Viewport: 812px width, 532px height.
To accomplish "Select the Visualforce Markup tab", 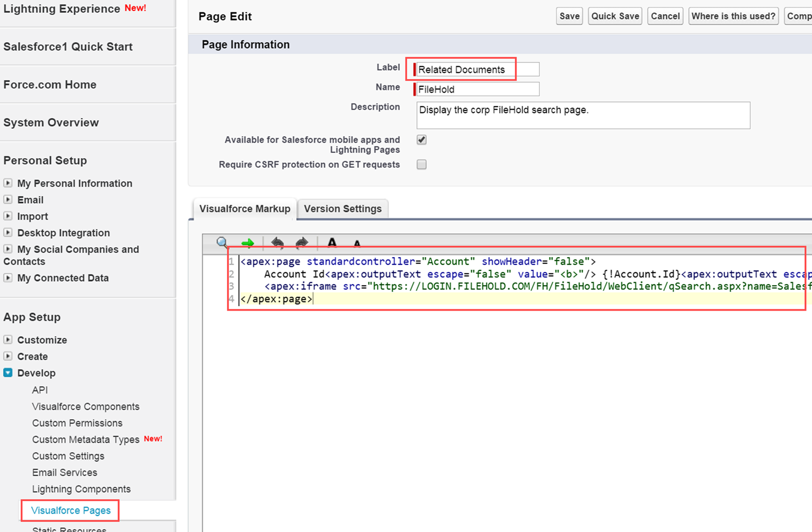I will (x=244, y=208).
